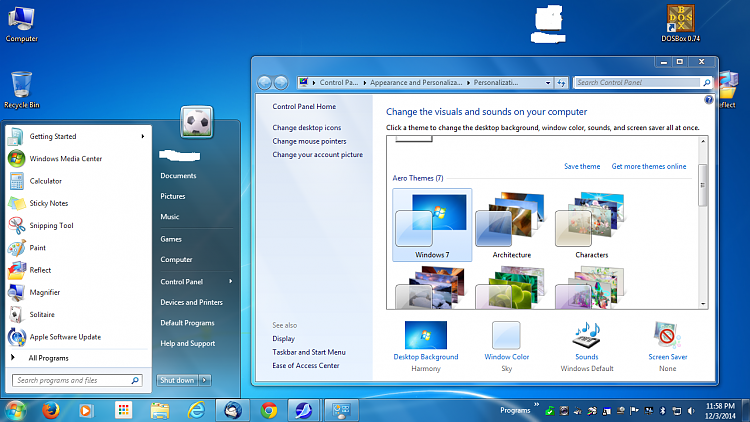Viewport: 750px width, 422px height.
Task: Open Paint from Start menu
Action: coord(77,247)
